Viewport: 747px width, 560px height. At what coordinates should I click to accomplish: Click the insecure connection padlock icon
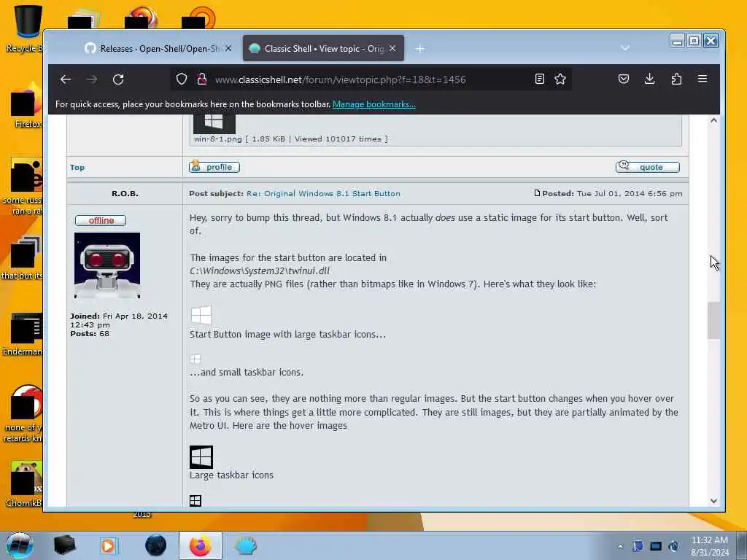(202, 79)
